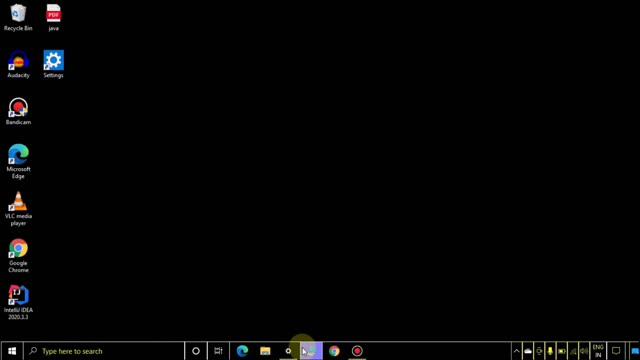
Task: Launch Google Chrome from the taskbar
Action: (x=334, y=351)
